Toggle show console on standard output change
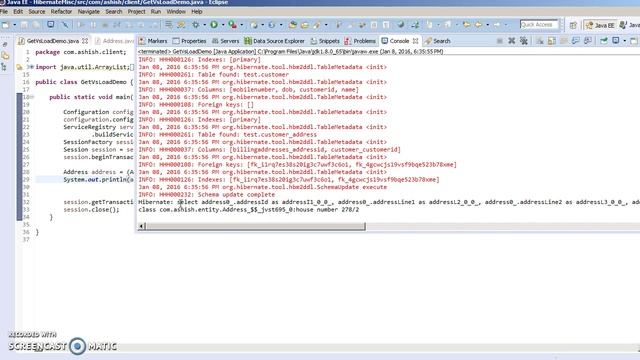Image resolution: width=640 pixels, height=360 pixels. pyautogui.click(x=576, y=41)
